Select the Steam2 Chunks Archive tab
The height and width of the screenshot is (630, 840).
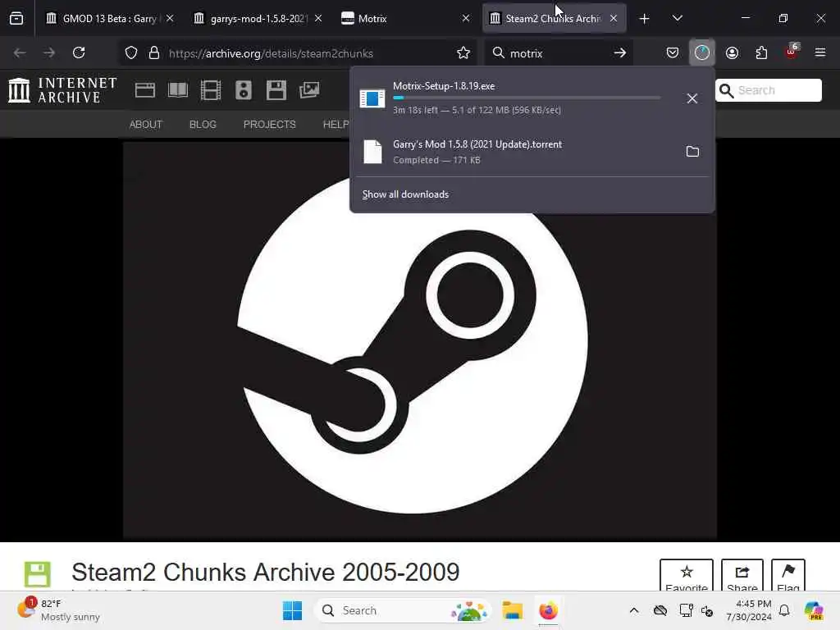(554, 19)
